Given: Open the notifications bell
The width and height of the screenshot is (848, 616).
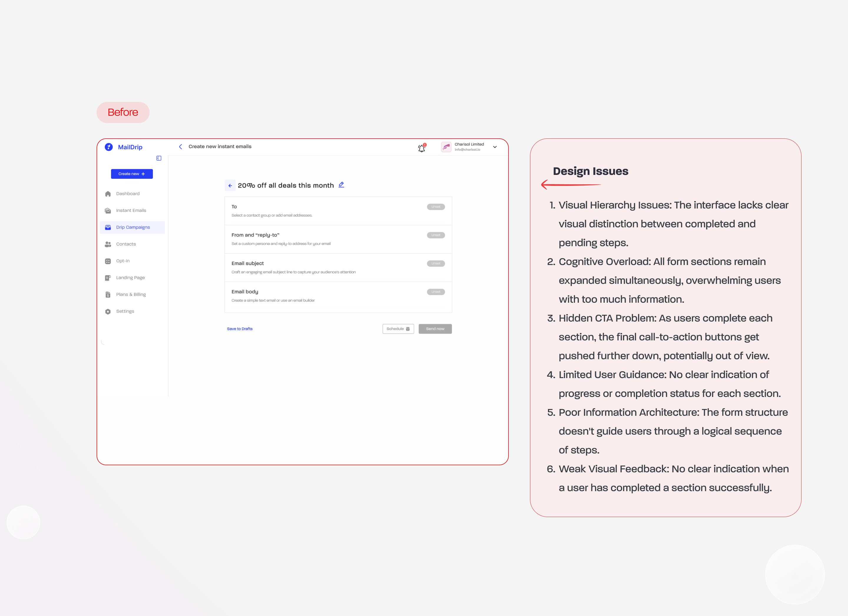Looking at the screenshot, I should click(421, 148).
